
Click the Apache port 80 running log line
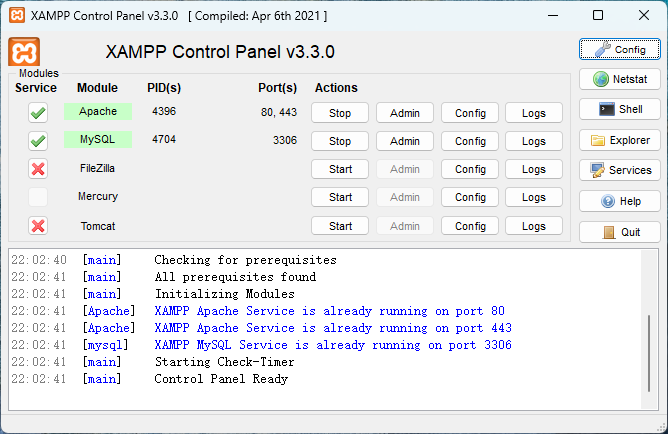[x=329, y=311]
